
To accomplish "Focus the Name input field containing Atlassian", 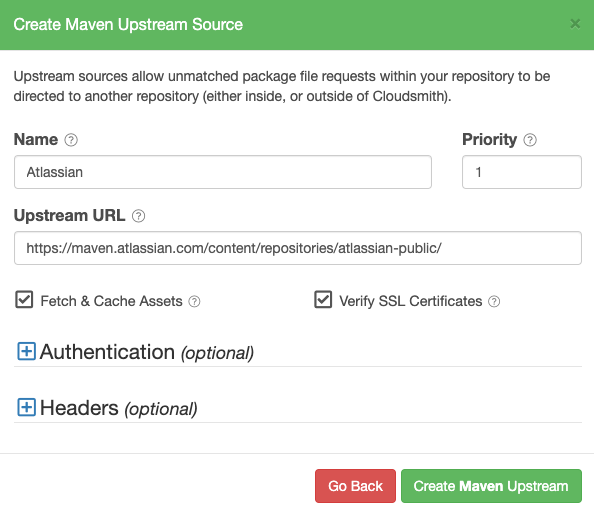I will (x=223, y=172).
